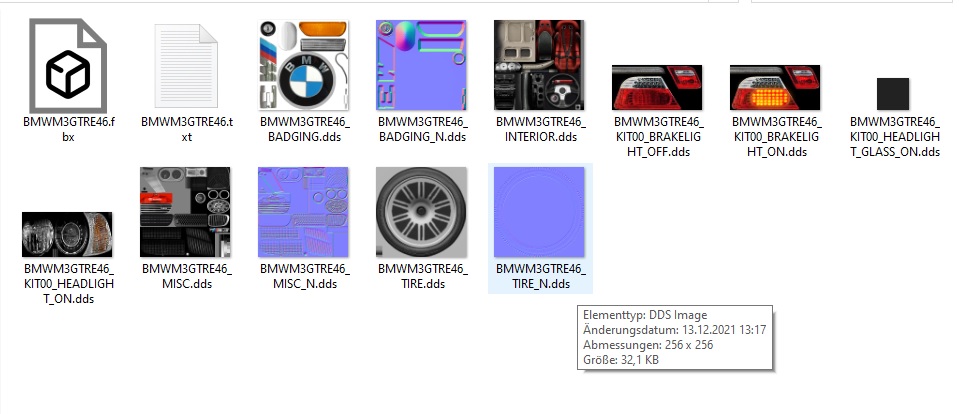Select the BMWM3GTRE46.txt text file icon

coord(186,67)
